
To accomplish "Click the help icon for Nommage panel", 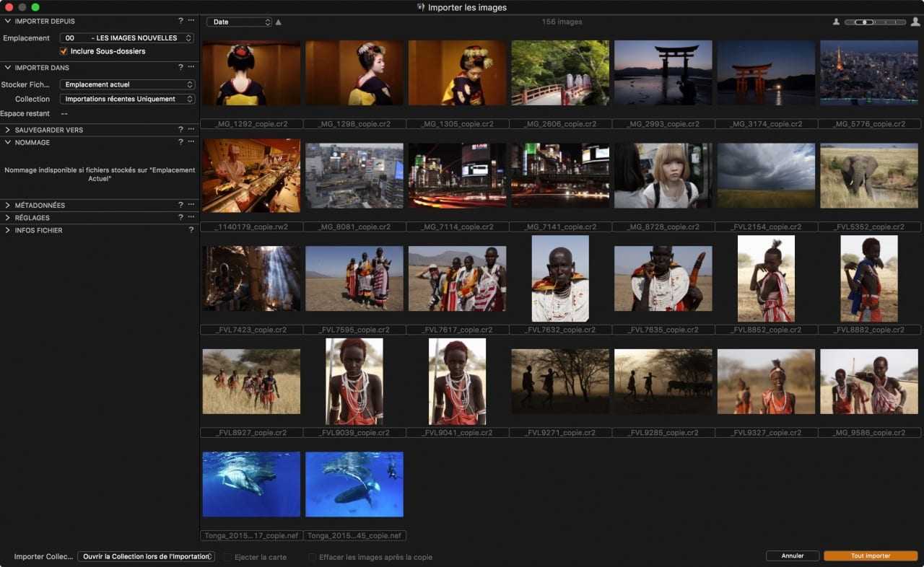I will [180, 143].
